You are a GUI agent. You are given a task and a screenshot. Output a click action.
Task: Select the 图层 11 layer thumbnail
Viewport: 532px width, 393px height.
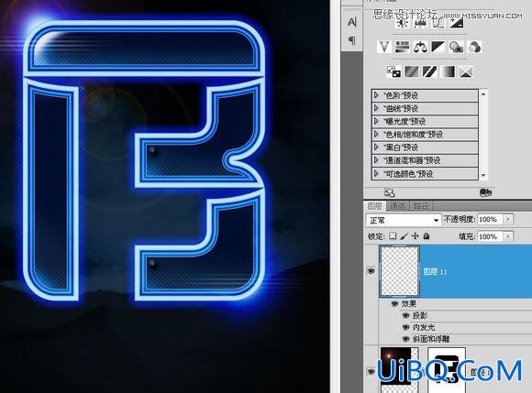click(399, 271)
